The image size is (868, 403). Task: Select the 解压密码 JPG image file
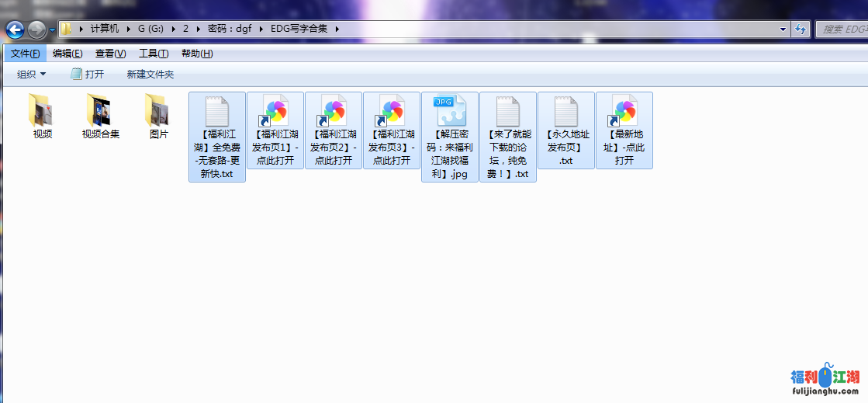pos(450,113)
